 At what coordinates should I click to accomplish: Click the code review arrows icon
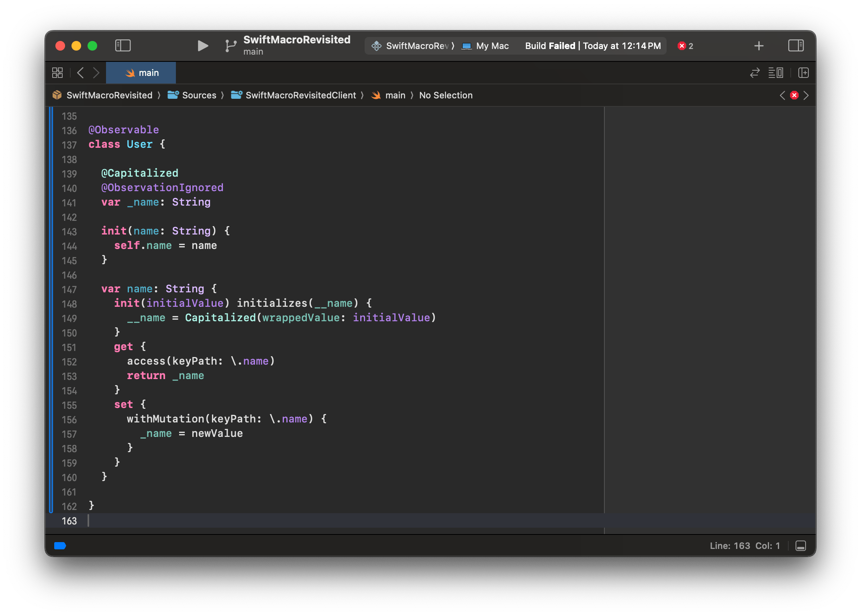755,73
